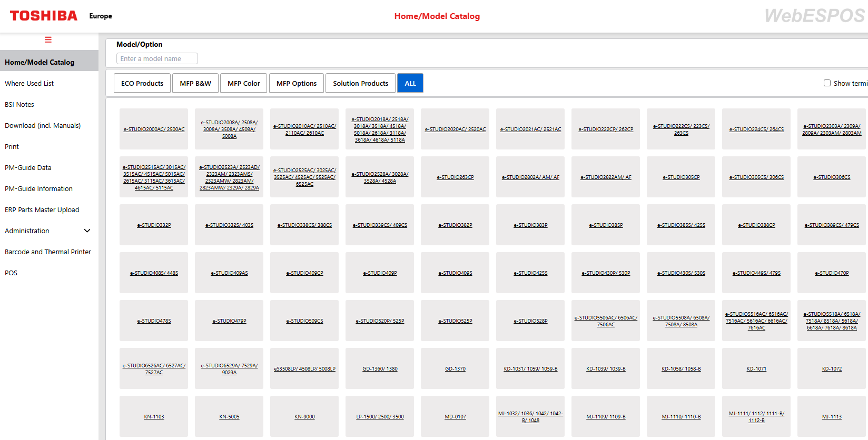Select the ALL filter tab
The image size is (868, 440).
click(x=410, y=83)
